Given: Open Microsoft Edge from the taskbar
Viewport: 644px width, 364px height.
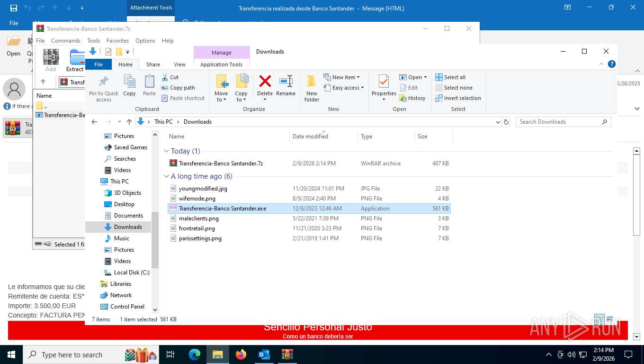Looking at the screenshot, I should point(195,355).
